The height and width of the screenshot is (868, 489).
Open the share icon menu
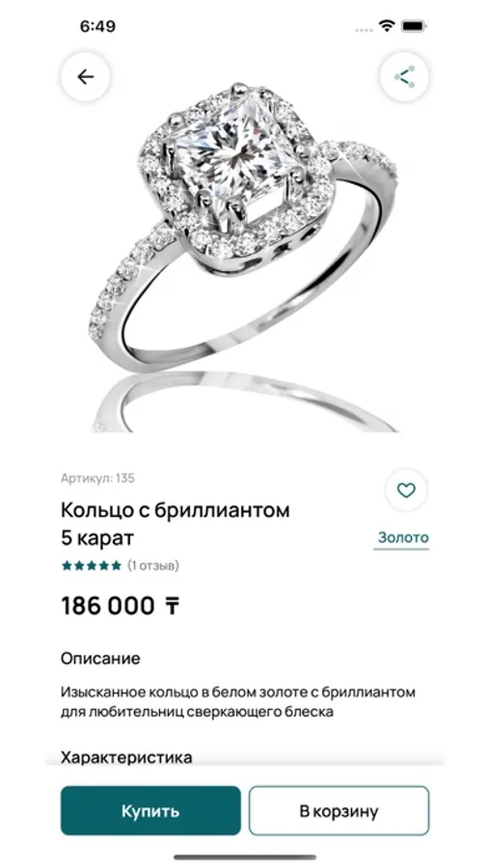pos(404,76)
